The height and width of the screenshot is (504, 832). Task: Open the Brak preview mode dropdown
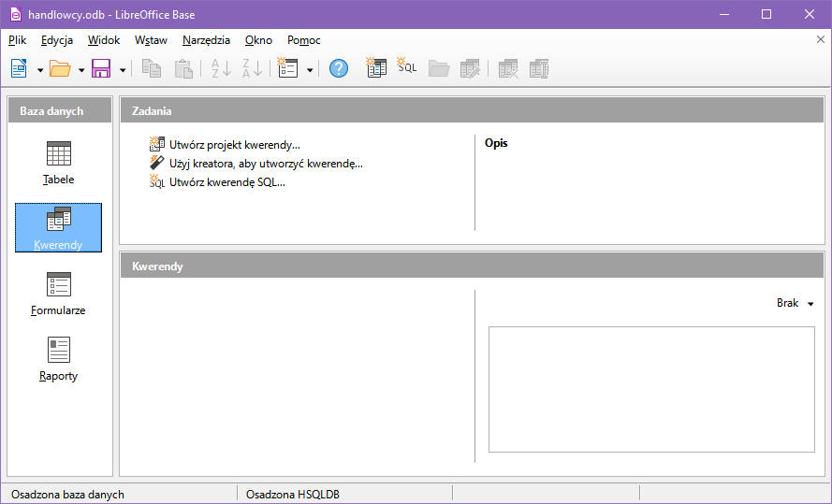click(795, 303)
